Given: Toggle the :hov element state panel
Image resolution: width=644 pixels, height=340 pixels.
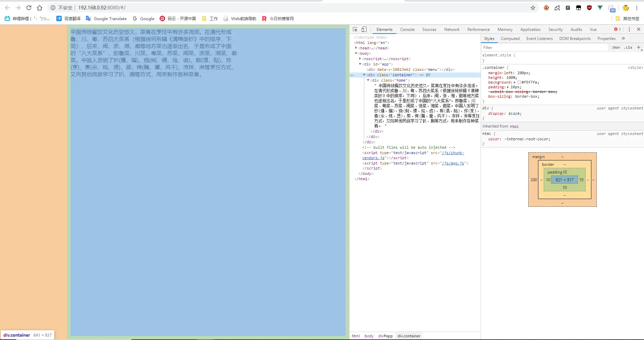Looking at the screenshot, I should (x=616, y=48).
